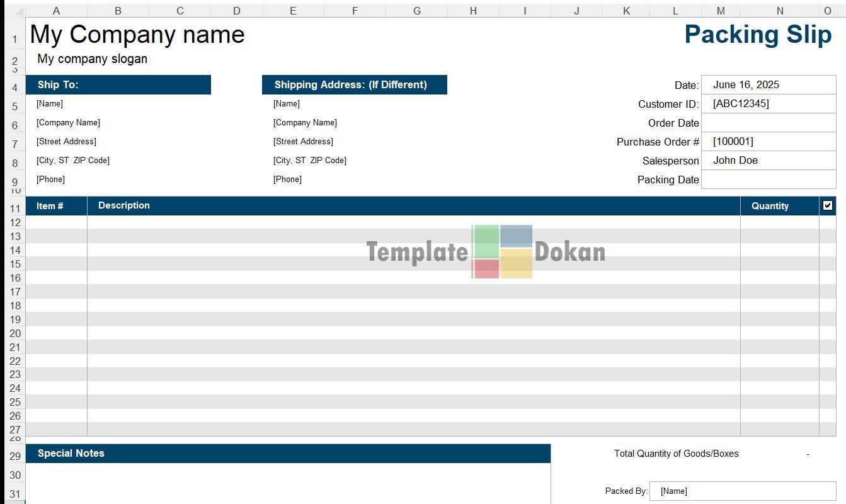Select the Purchase Order # cell [100001]
The height and width of the screenshot is (504, 846).
768,142
